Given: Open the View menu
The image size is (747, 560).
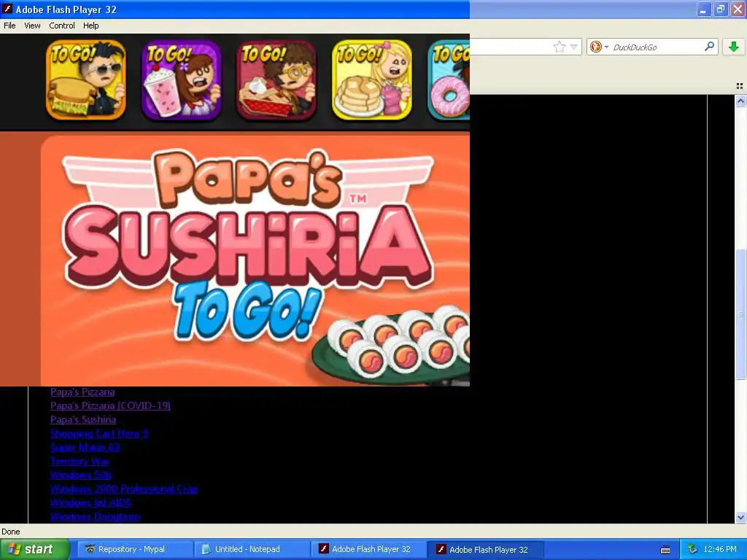Looking at the screenshot, I should point(32,26).
